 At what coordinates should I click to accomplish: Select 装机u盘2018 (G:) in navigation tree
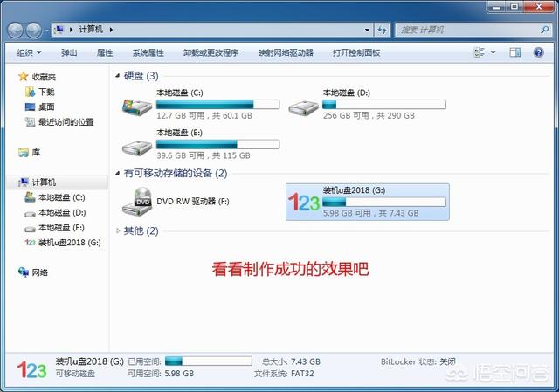click(x=63, y=243)
